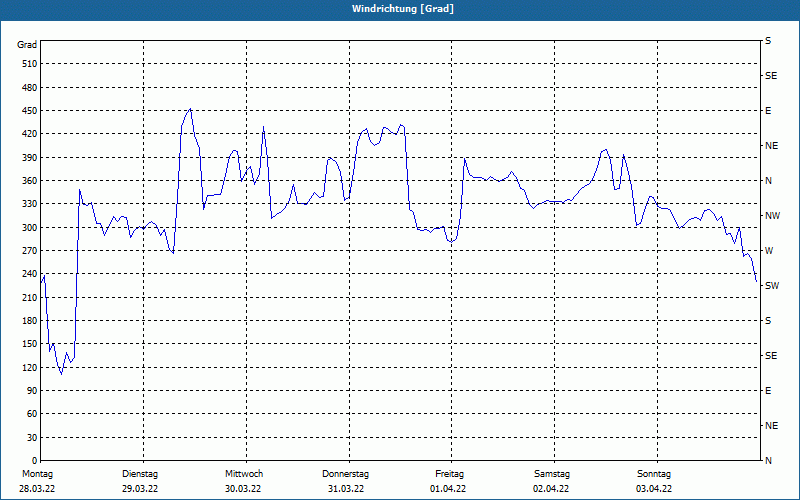800x500 pixels.
Task: Click the compass label beside the 90 gridline
Action: 768,391
